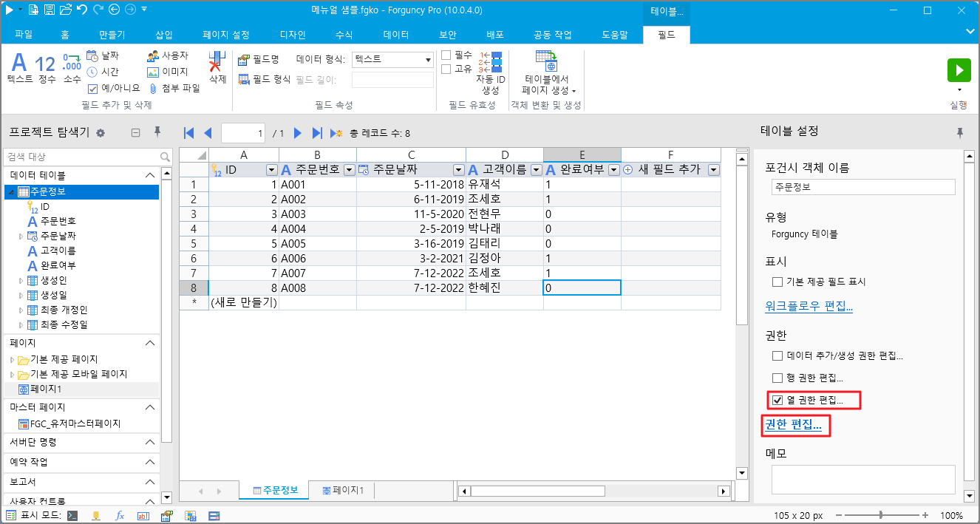Check 기본 제공 필드 표시 option

click(x=777, y=282)
